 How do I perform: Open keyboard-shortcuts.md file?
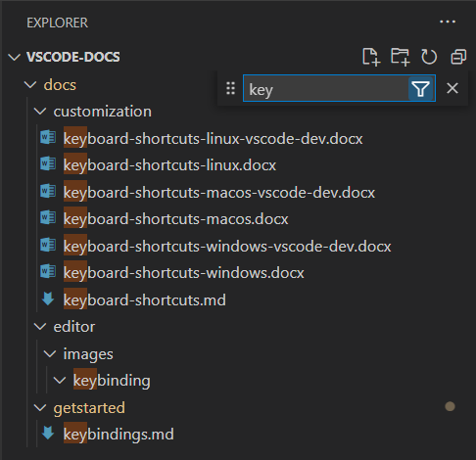[145, 299]
